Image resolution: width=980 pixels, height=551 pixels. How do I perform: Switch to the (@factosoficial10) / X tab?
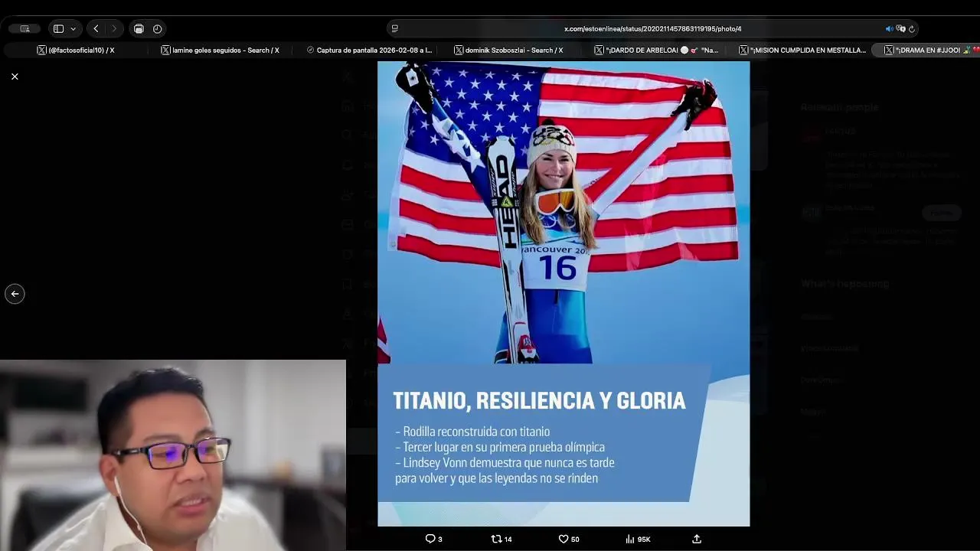[77, 50]
